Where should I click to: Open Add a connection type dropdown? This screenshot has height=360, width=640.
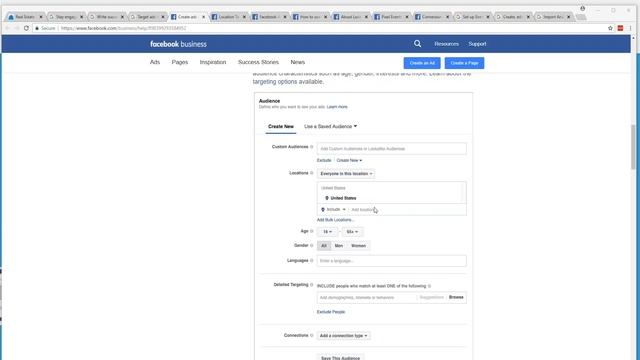(343, 336)
